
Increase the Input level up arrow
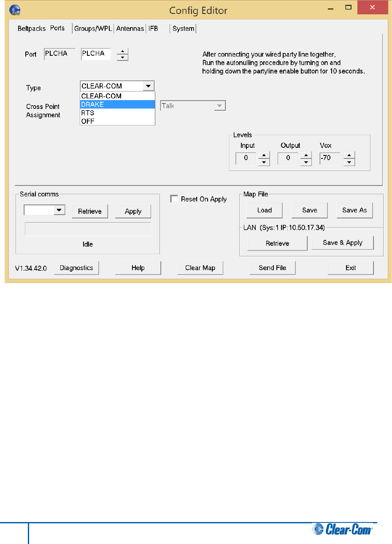click(264, 156)
